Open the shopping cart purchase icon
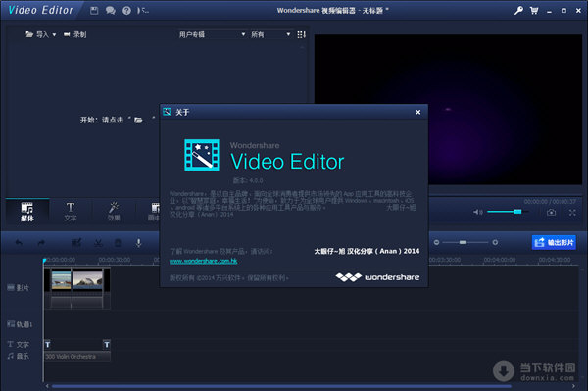 (x=534, y=11)
